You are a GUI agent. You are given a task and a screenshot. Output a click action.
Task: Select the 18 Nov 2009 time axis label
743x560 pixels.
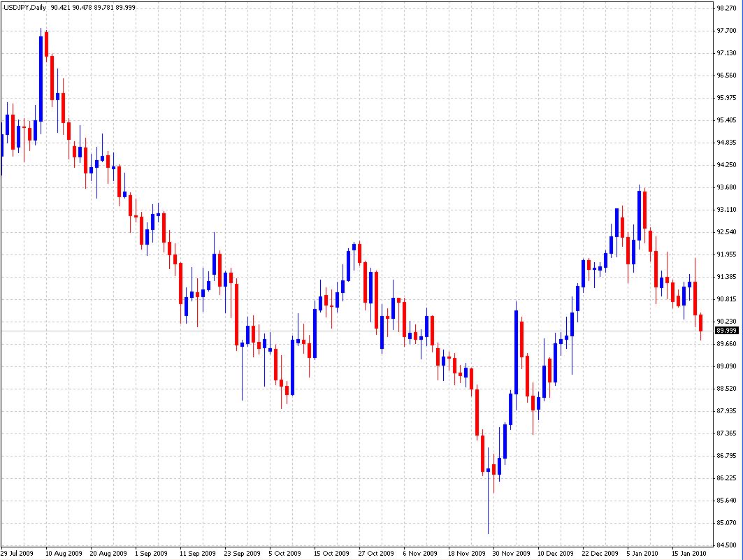[x=467, y=553]
